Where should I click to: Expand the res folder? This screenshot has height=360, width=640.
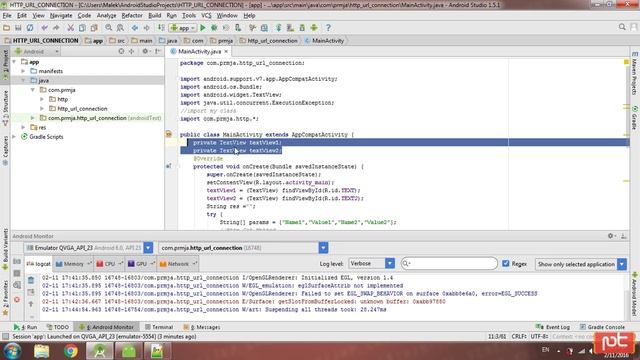coord(23,127)
